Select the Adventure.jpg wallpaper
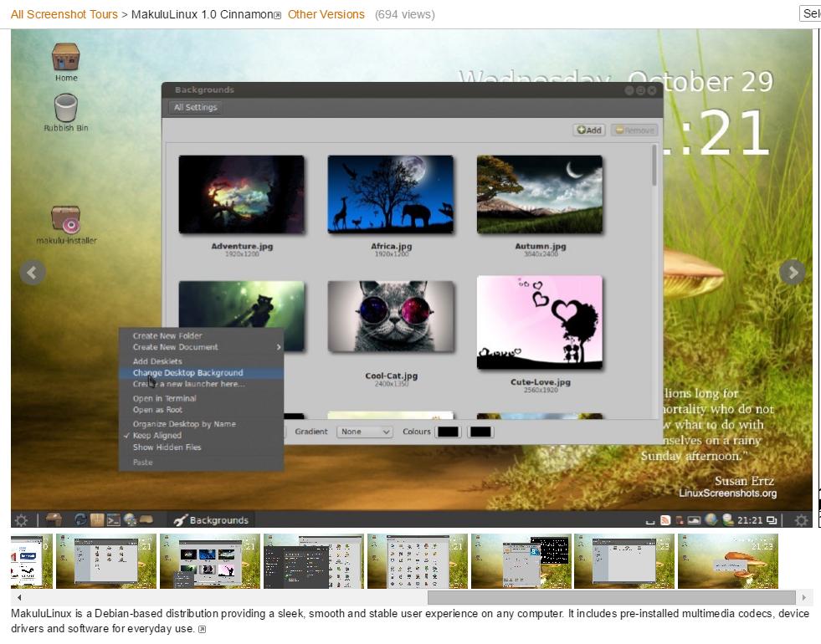Image resolution: width=821 pixels, height=644 pixels. pyautogui.click(x=241, y=194)
